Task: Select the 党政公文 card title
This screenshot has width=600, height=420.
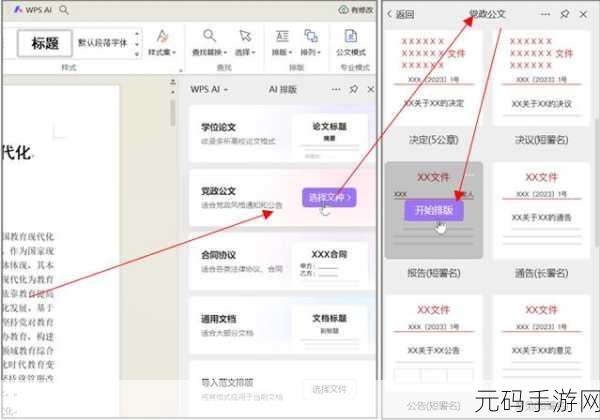Action: 218,191
